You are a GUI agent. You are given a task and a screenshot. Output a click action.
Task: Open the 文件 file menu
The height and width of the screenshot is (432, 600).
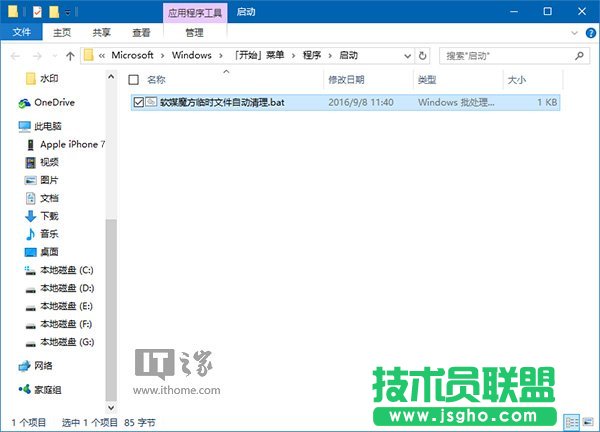pyautogui.click(x=21, y=32)
